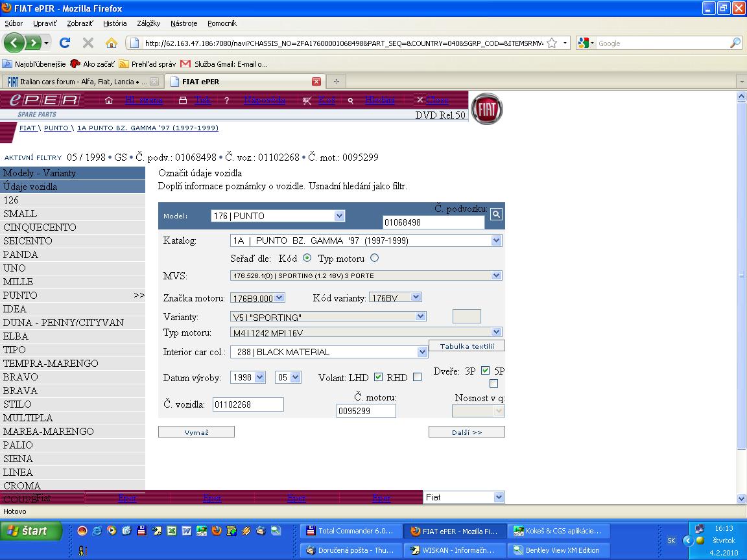Image resolution: width=747 pixels, height=560 pixels.
Task: Open the História menu in Firefox
Action: (x=115, y=23)
